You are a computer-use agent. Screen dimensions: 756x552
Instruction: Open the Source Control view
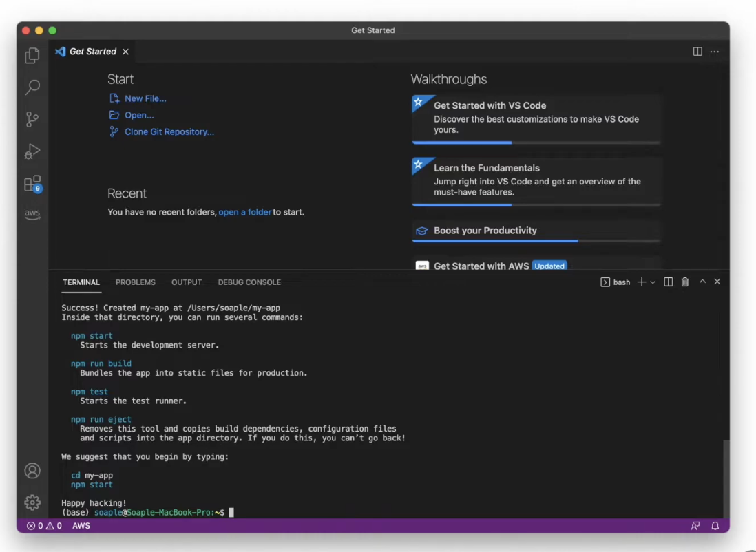(x=32, y=119)
